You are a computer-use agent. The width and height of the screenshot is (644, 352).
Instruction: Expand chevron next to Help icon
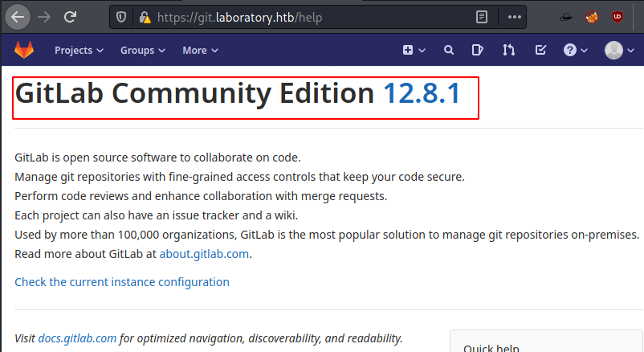pyautogui.click(x=584, y=51)
